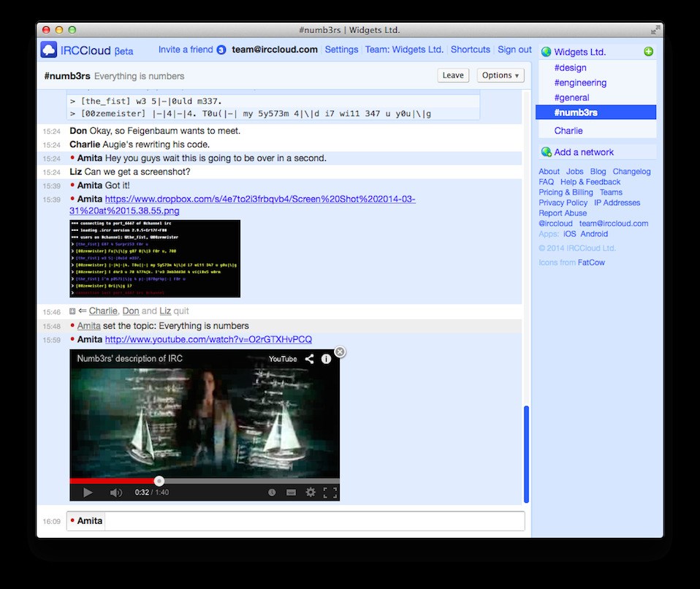Click the Teams footer link
This screenshot has width=700, height=589.
(611, 192)
